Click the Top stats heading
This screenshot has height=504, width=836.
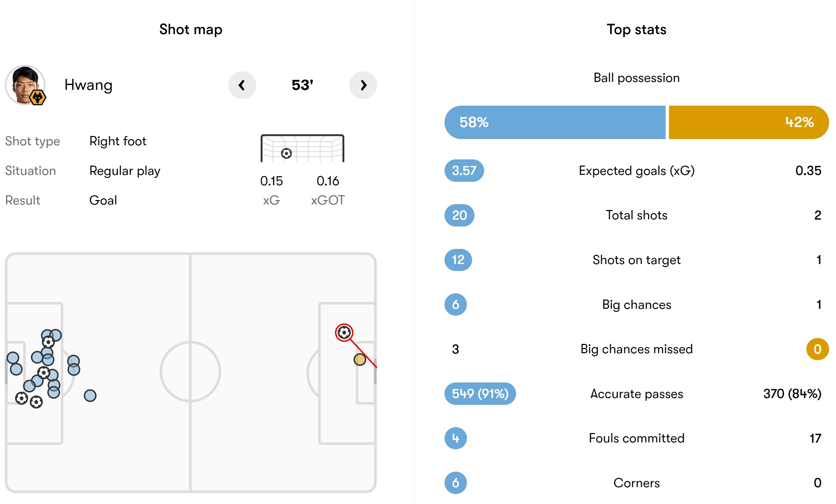(x=636, y=30)
